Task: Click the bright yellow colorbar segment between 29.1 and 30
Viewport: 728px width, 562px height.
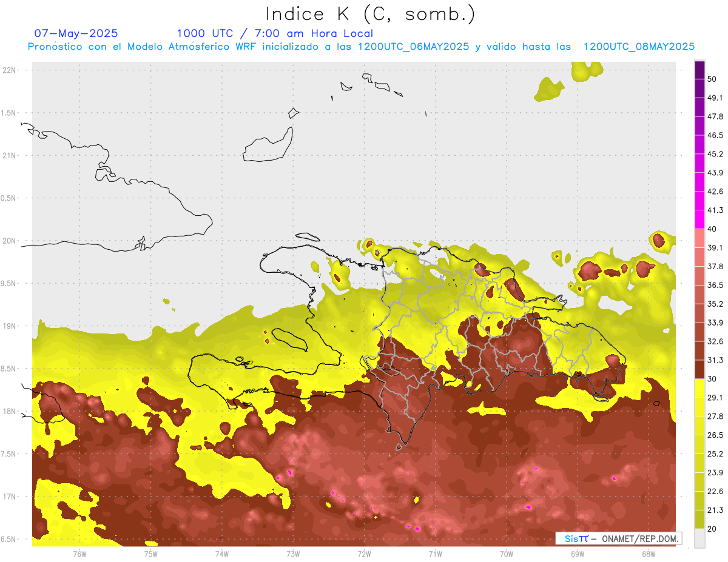Action: [699, 389]
